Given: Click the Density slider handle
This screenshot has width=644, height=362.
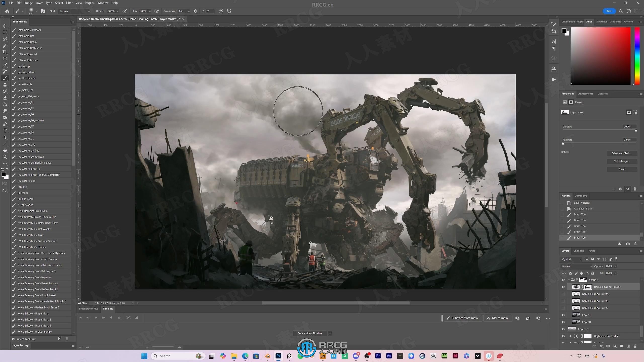Looking at the screenshot, I should click(x=636, y=130).
